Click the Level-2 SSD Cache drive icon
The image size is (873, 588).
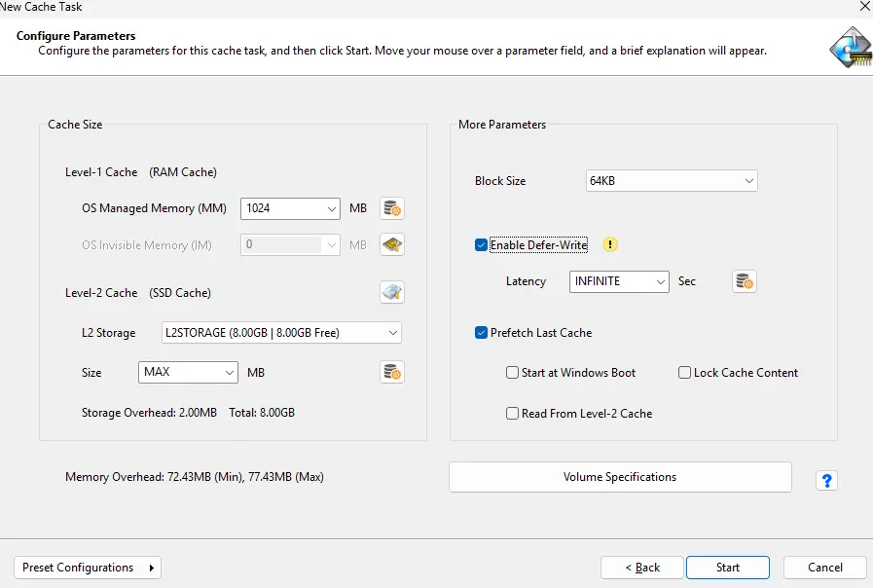(x=392, y=292)
